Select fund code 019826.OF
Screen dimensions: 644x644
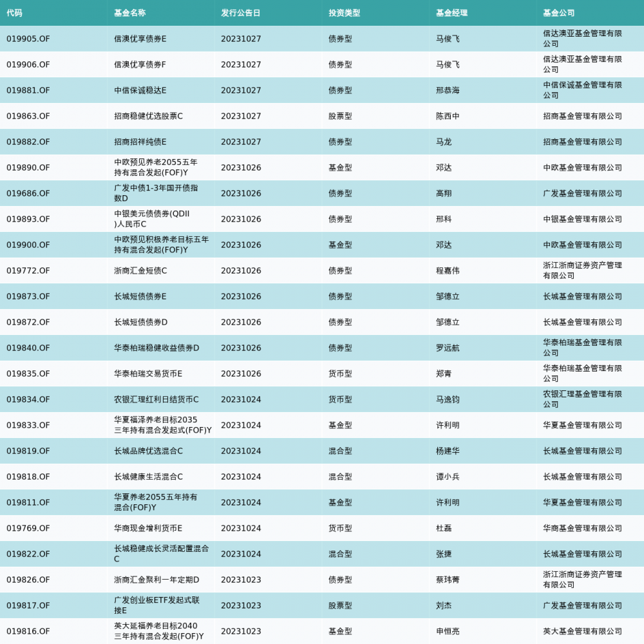[x=28, y=580]
